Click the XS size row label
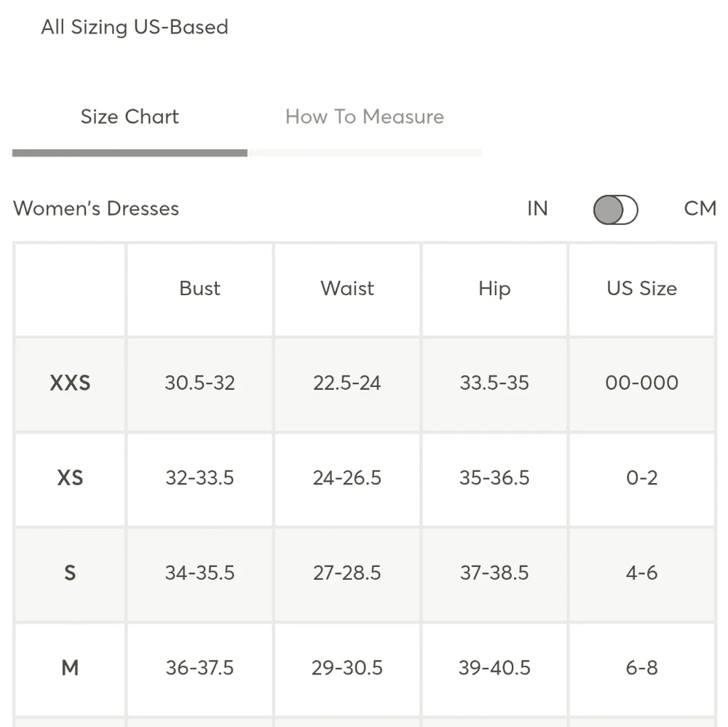728x727 pixels. point(70,478)
